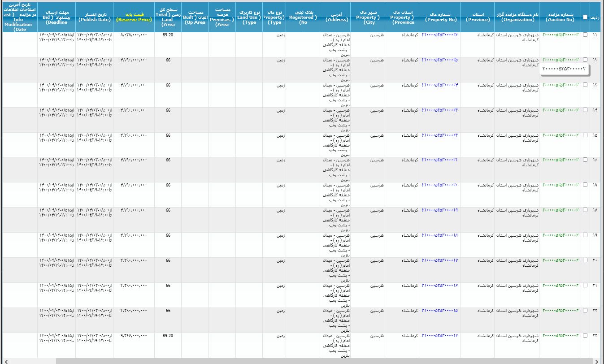The image size is (604, 364).
Task: Click the Deadline column header
Action: (56, 17)
